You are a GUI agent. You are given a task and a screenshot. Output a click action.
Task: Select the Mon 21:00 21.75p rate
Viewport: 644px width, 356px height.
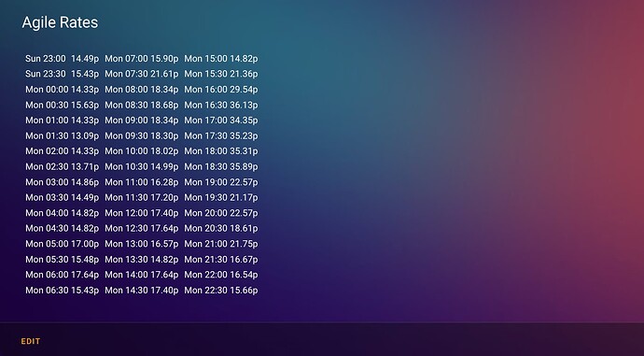tap(221, 244)
